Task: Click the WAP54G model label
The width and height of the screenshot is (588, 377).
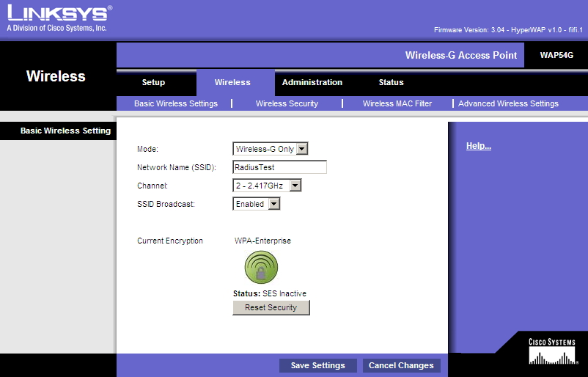Action: coord(556,55)
